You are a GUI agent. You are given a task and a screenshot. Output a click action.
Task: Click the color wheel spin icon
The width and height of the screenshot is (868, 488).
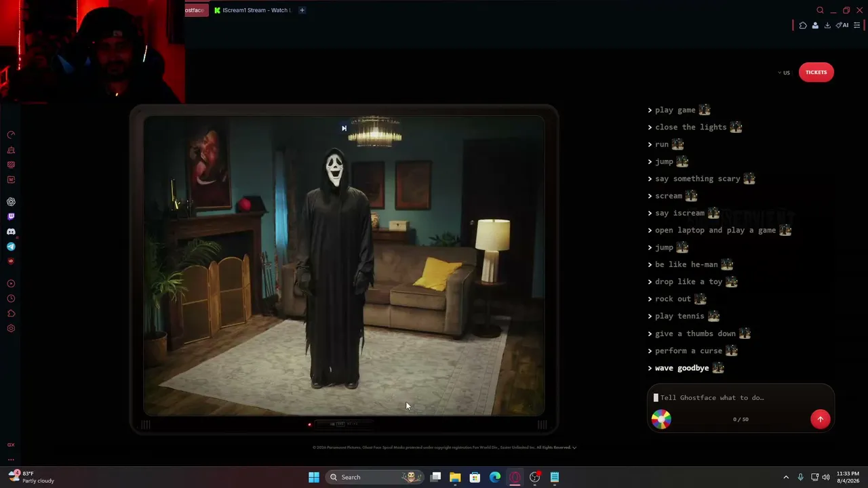click(661, 419)
